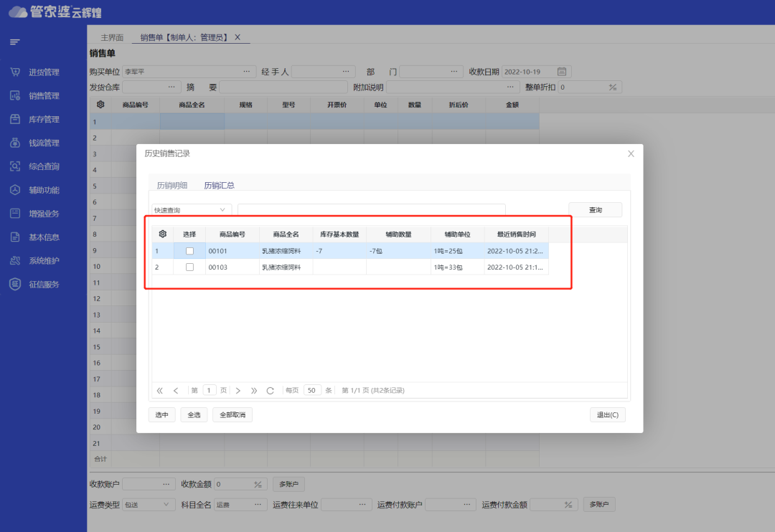Open the per-page 50 records selector
The height and width of the screenshot is (532, 775).
tap(312, 391)
